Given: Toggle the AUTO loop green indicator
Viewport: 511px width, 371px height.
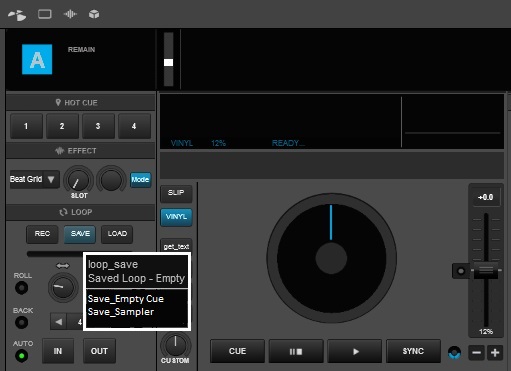Looking at the screenshot, I should coord(22,356).
